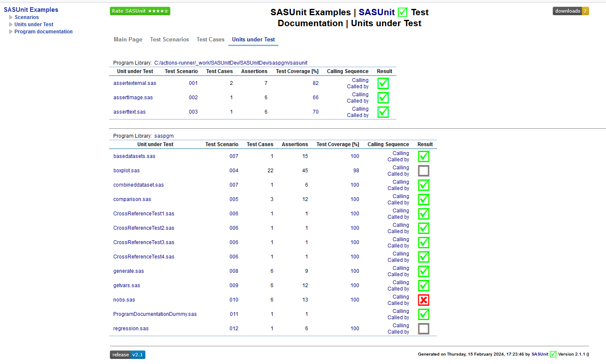Image resolution: width=606 pixels, height=364 pixels.
Task: Open Scenarios in the sidebar tree
Action: coord(27,17)
